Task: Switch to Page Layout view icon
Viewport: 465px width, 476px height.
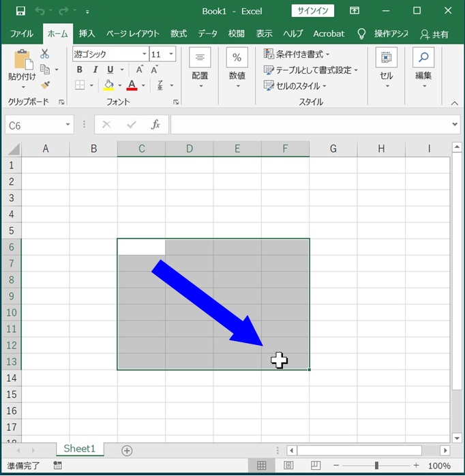Action: point(288,465)
